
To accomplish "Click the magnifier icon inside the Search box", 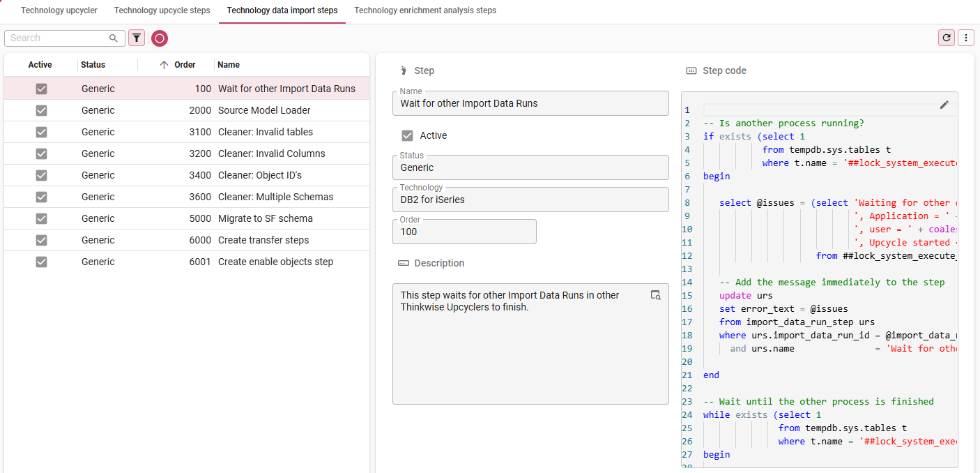I will 112,38.
